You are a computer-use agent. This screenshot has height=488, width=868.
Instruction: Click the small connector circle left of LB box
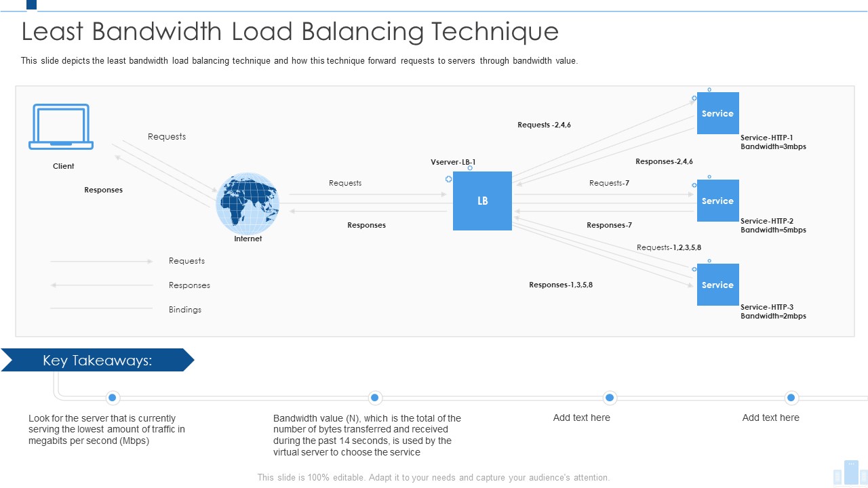pos(448,179)
